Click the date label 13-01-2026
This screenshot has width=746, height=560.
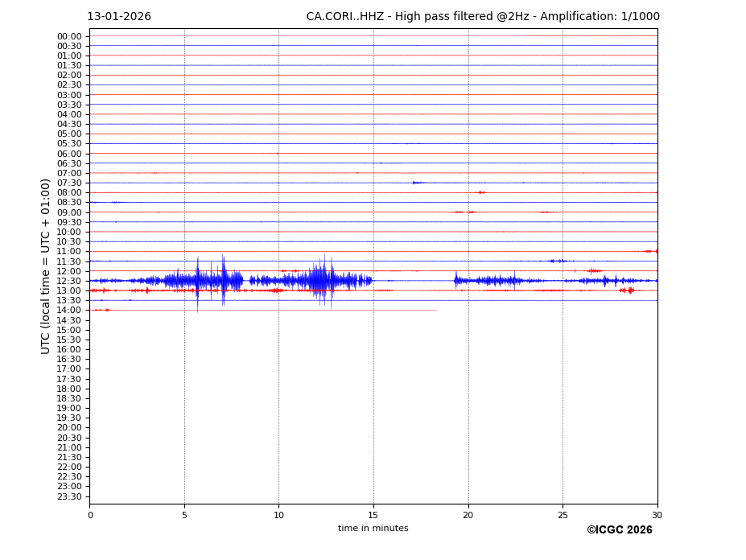tap(119, 17)
